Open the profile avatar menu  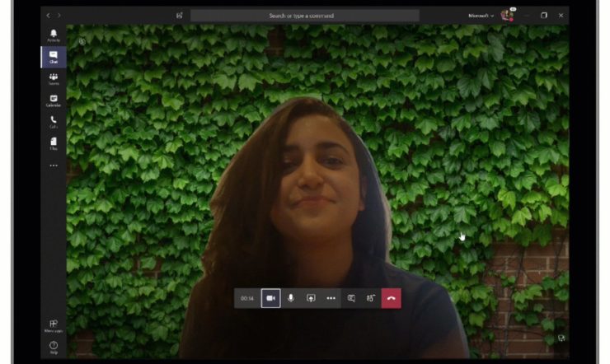coord(506,16)
